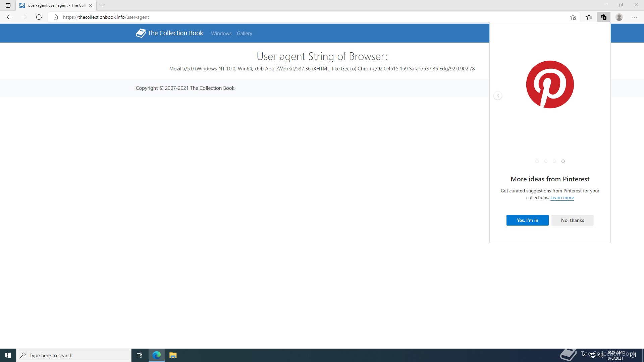Click the user agent string text
Screen dimensions: 644x362
click(322, 69)
